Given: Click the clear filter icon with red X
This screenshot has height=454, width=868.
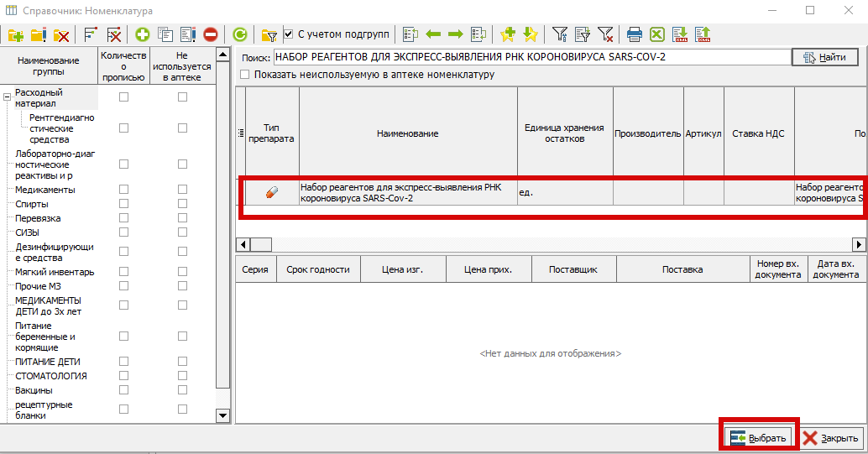Looking at the screenshot, I should click(605, 34).
